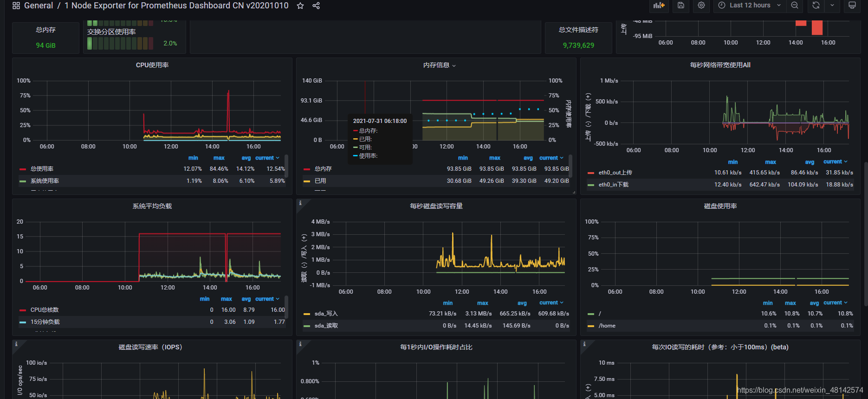
Task: Toggle eth0_in下载 series visibility
Action: [613, 185]
